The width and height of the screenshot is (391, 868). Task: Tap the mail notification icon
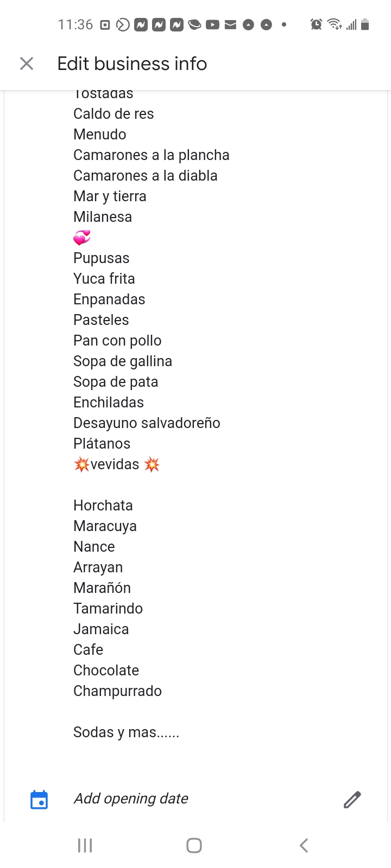(230, 24)
